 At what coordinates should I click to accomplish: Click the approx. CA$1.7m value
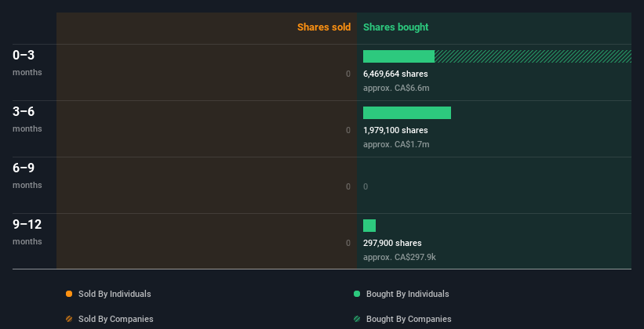point(396,144)
